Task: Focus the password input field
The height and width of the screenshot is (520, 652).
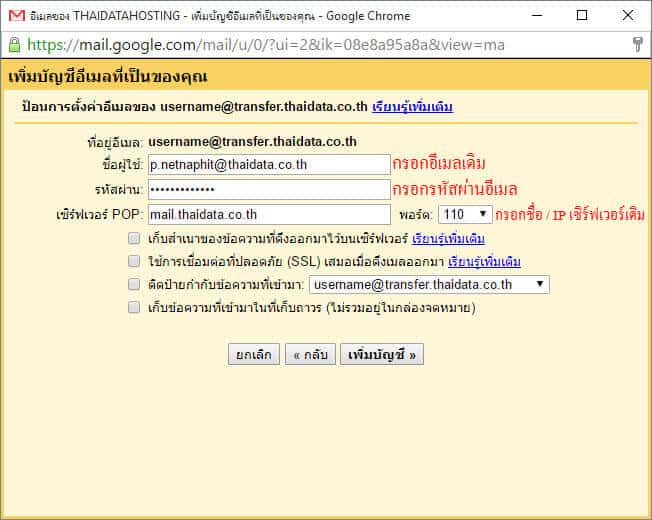Action: [269, 190]
